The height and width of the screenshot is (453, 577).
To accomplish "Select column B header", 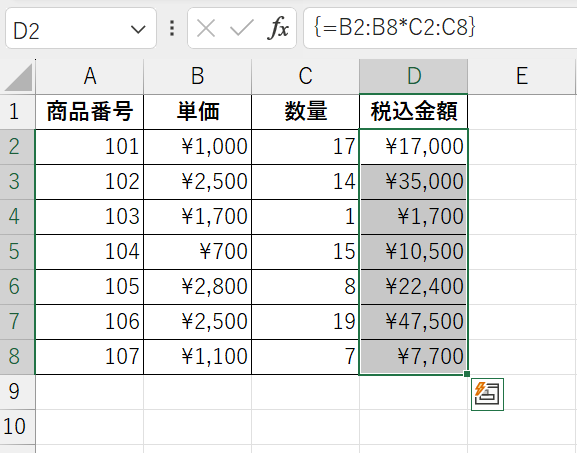I will [198, 76].
